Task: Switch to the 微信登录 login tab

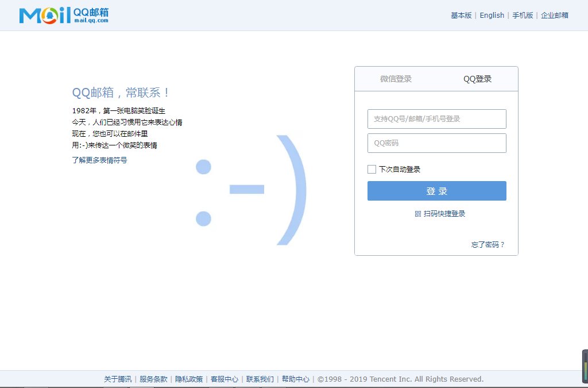Action: [395, 79]
